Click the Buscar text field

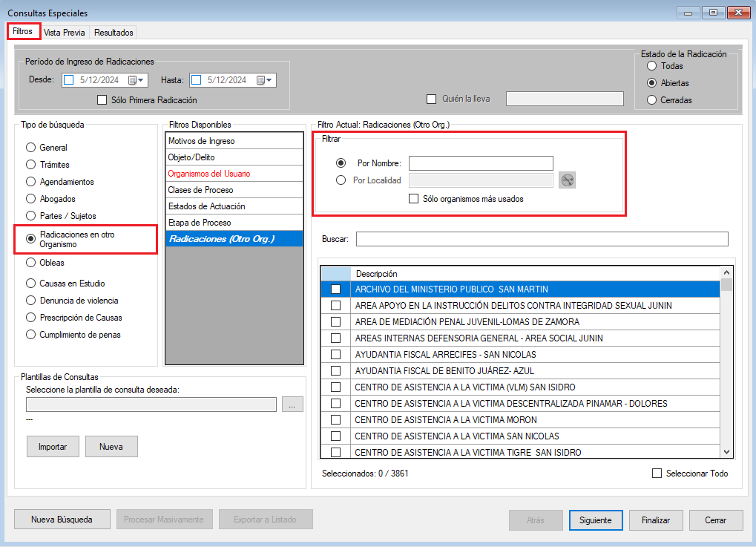pos(542,239)
